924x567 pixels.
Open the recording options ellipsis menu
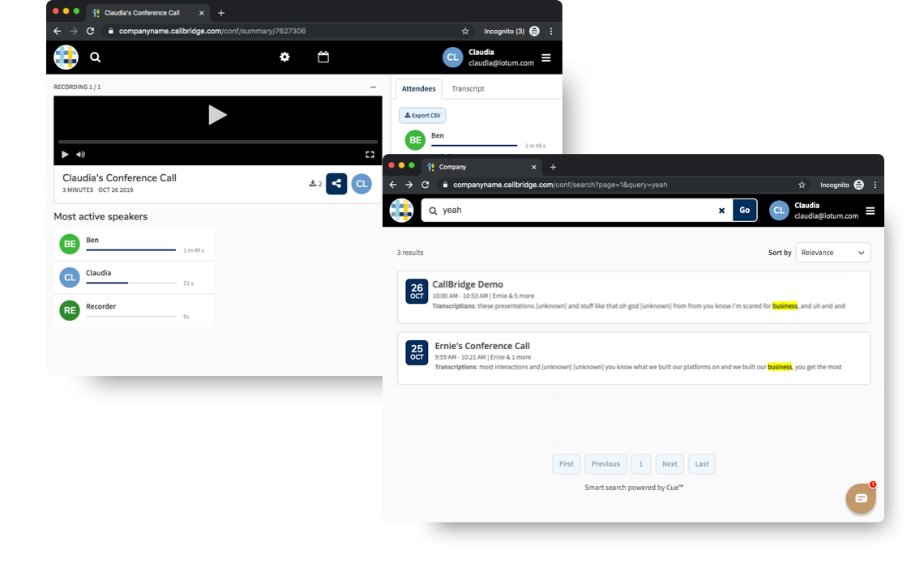tap(373, 87)
